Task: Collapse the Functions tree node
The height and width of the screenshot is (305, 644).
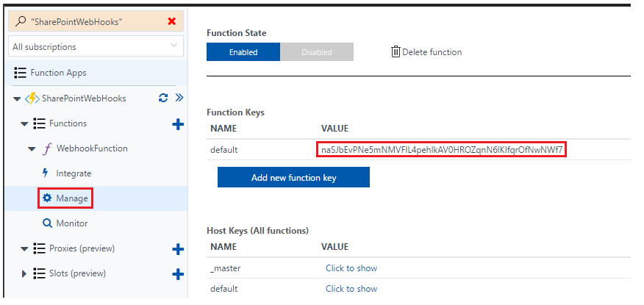Action: [x=25, y=123]
